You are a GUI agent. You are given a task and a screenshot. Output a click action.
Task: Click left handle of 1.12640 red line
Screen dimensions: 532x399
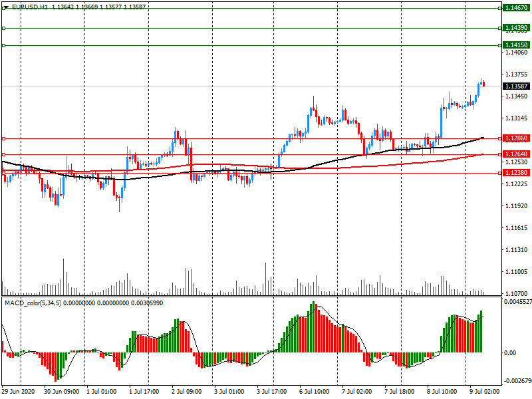coord(3,154)
